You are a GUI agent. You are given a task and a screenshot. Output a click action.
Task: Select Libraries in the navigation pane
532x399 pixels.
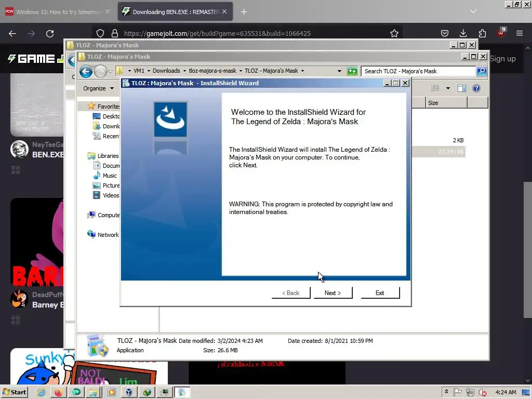[103, 156]
